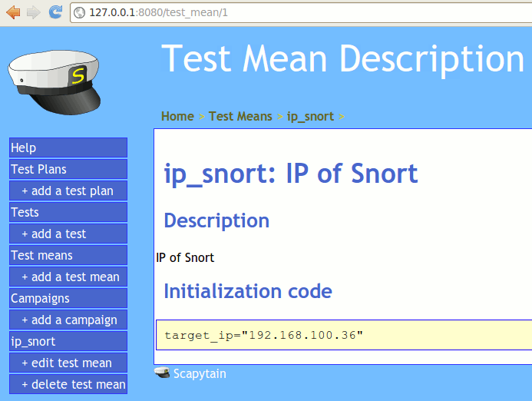Select '+ add a test plan'
The height and width of the screenshot is (401, 532).
pos(68,191)
